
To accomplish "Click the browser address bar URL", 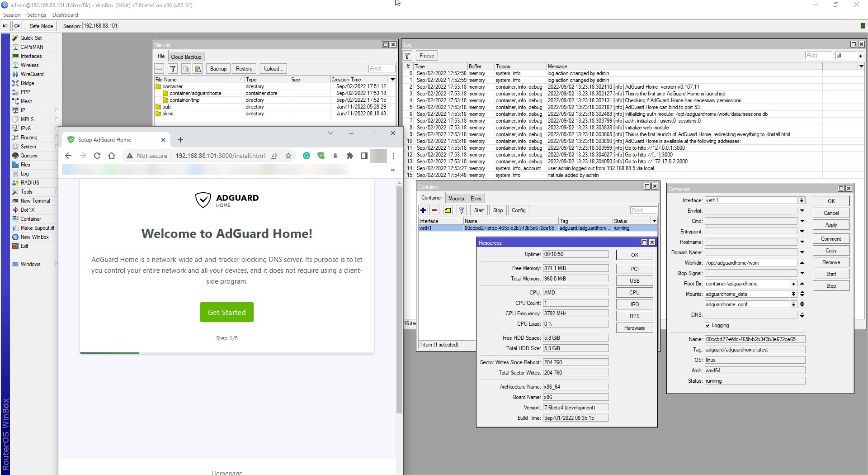I will click(x=220, y=156).
